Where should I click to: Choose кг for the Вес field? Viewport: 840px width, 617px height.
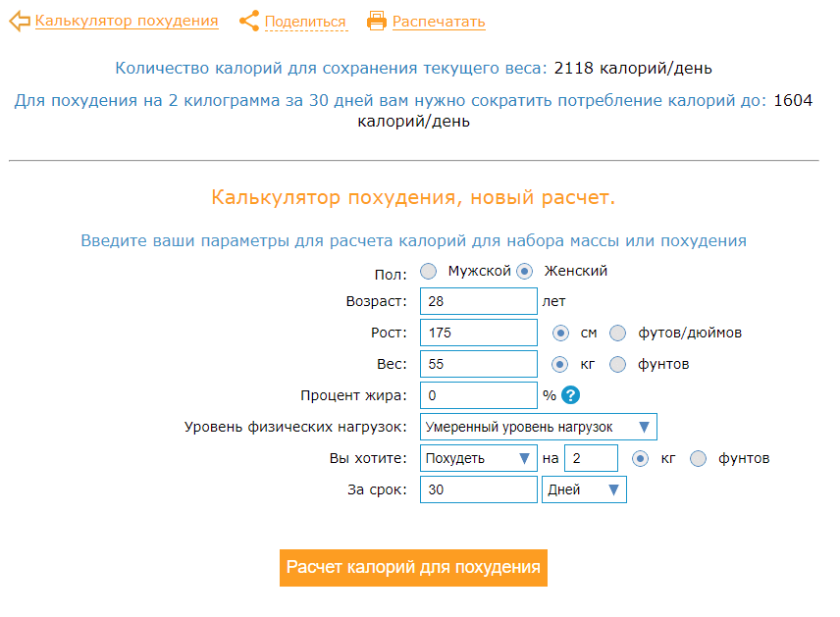[x=559, y=365]
